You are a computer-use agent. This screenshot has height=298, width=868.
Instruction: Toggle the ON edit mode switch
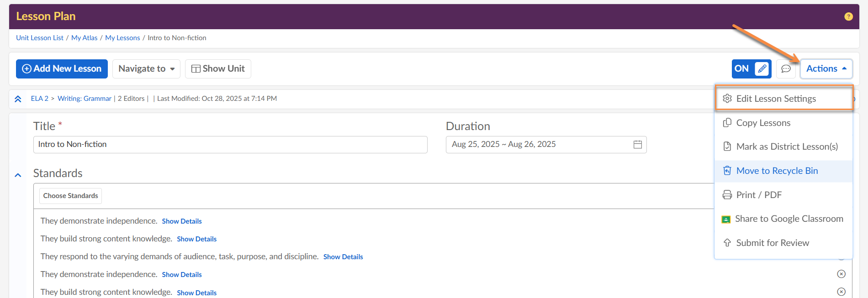click(751, 68)
